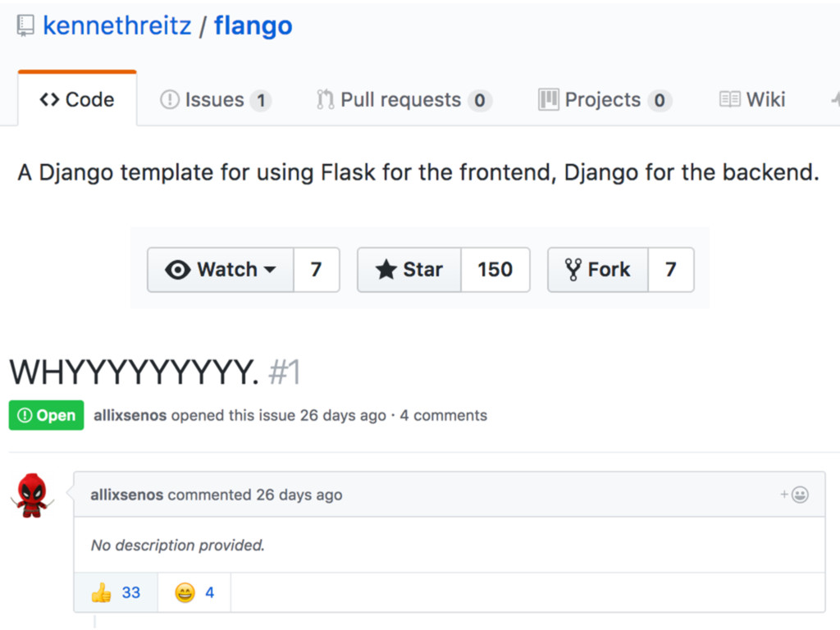Click the thumbs up reaction emoji
The image size is (840, 630).
[101, 592]
